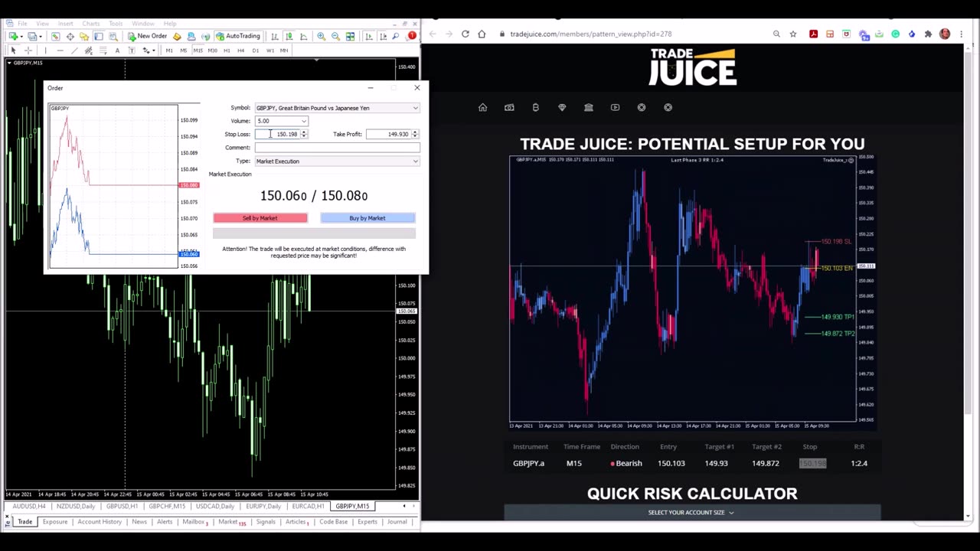The image size is (980, 551).
Task: Click Buy by Market button
Action: coord(367,218)
